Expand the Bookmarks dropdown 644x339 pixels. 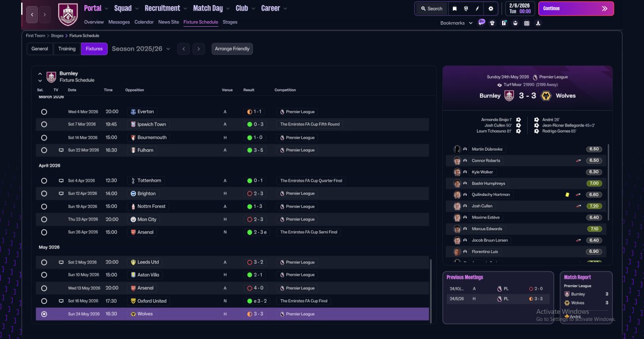coord(457,23)
